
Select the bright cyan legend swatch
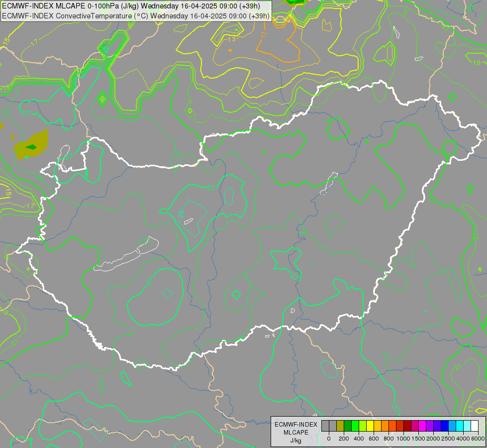coord(460,426)
